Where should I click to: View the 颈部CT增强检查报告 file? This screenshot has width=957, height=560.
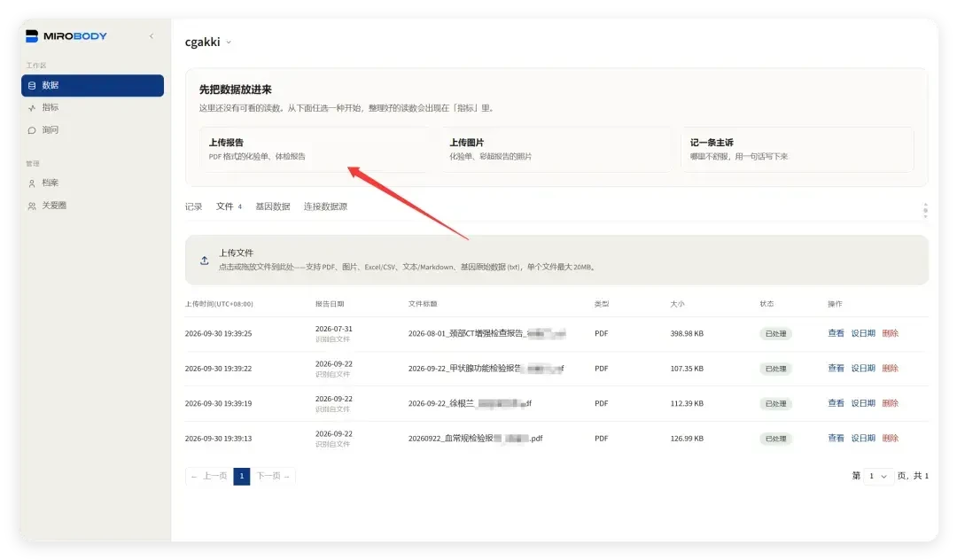[836, 334]
